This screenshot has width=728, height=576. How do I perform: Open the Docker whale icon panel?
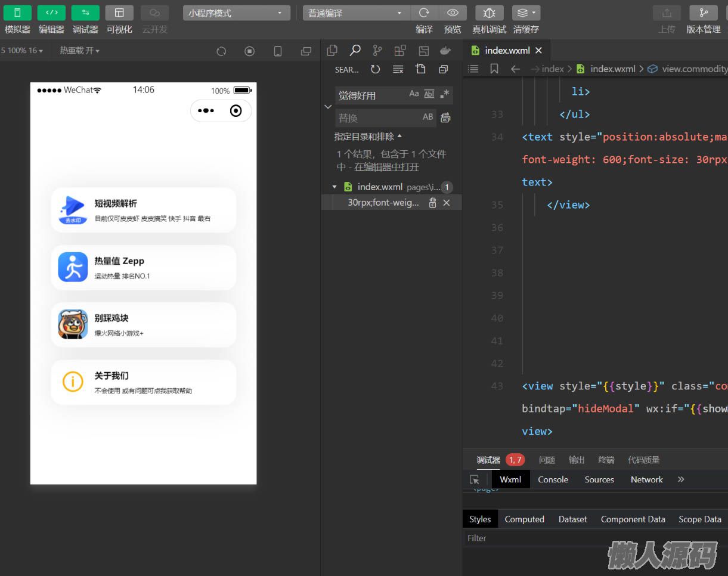tap(445, 51)
